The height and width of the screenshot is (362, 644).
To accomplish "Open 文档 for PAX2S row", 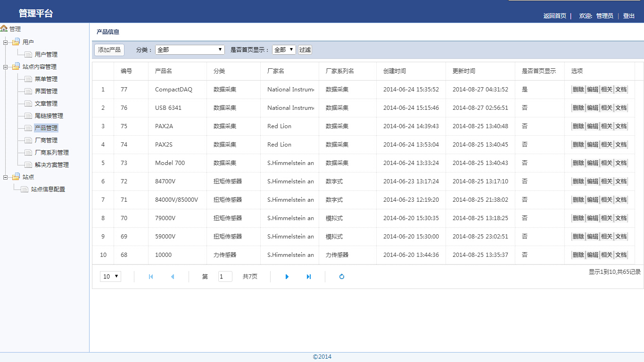I will click(621, 145).
